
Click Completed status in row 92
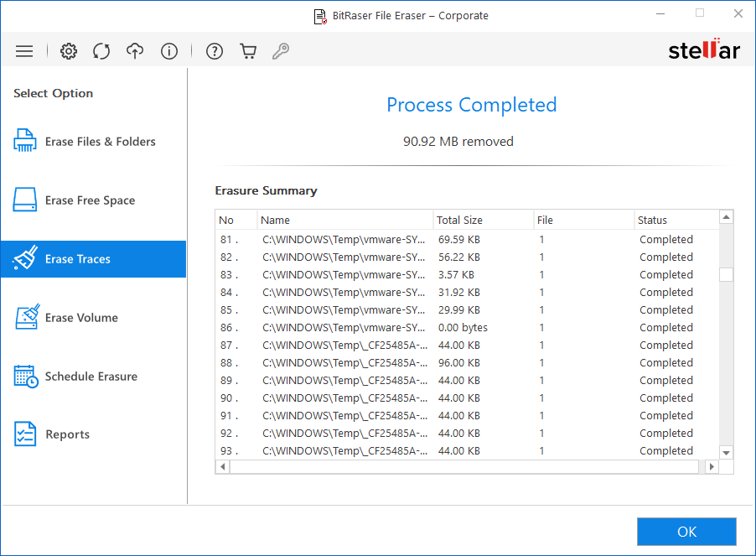(666, 433)
